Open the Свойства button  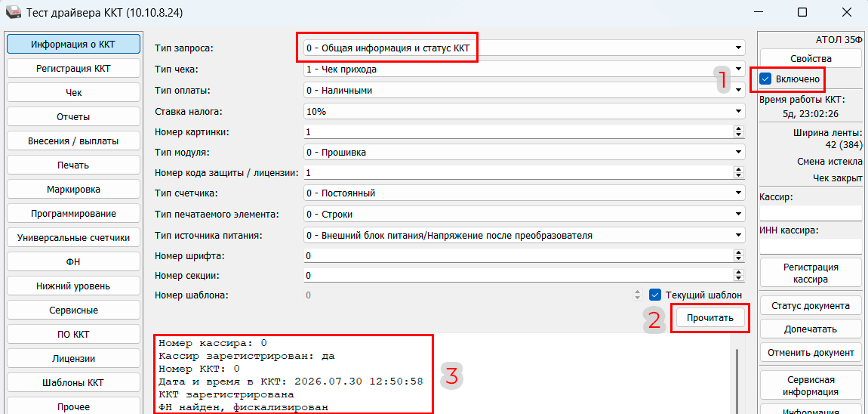tap(811, 58)
